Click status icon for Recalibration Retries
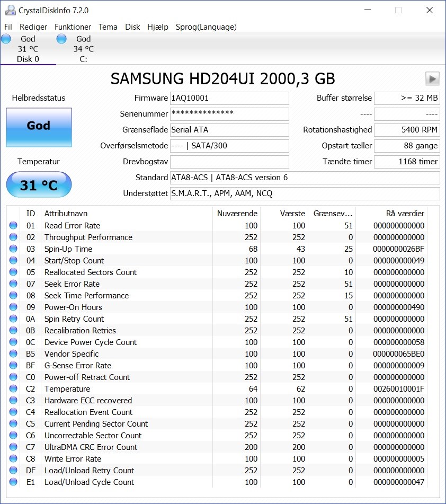 (x=13, y=330)
